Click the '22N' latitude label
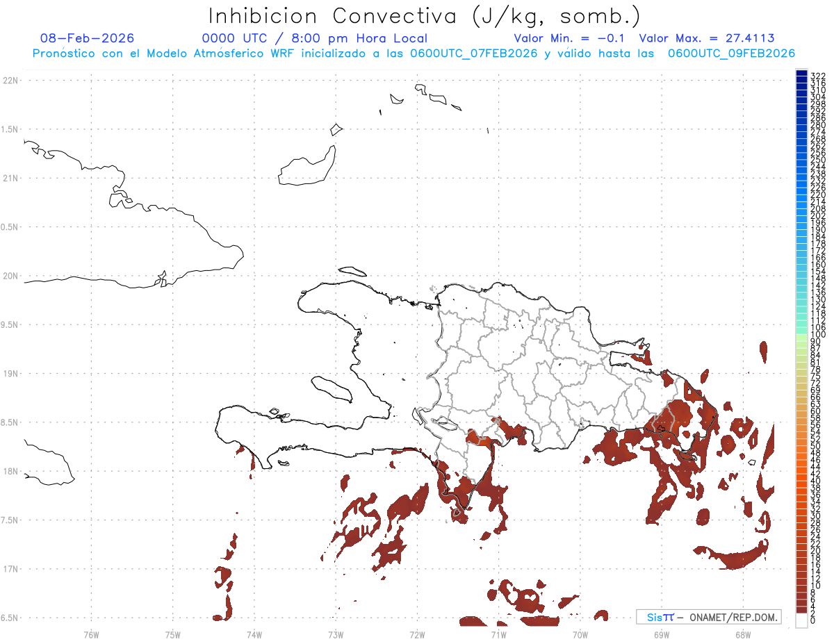This screenshot has width=834, height=644. point(10,81)
